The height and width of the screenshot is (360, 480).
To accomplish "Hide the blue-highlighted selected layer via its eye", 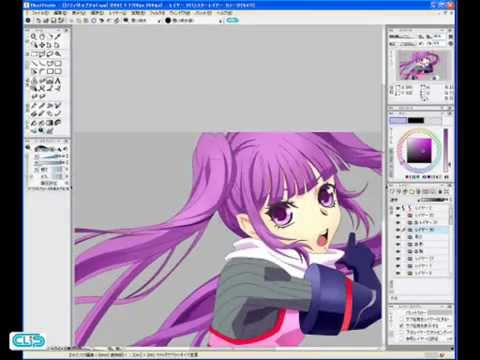I will [x=398, y=230].
